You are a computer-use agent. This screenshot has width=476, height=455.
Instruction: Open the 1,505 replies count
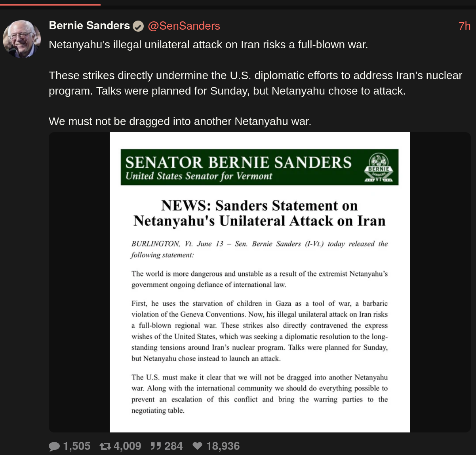77,446
